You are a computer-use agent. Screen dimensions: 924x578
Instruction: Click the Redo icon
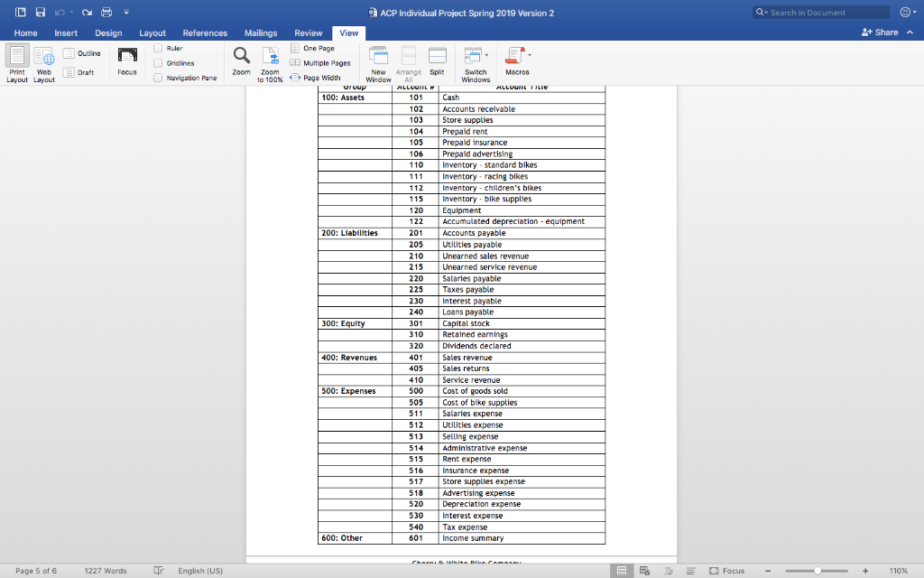pos(87,13)
